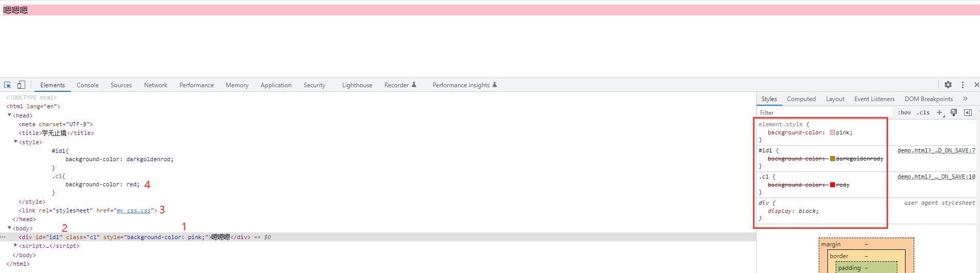Open the Performance insights tab
The image size is (980, 273).
(x=464, y=85)
